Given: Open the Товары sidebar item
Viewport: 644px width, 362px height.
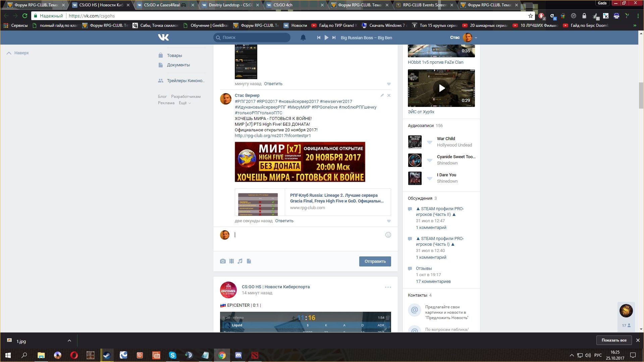Looking at the screenshot, I should [x=174, y=56].
